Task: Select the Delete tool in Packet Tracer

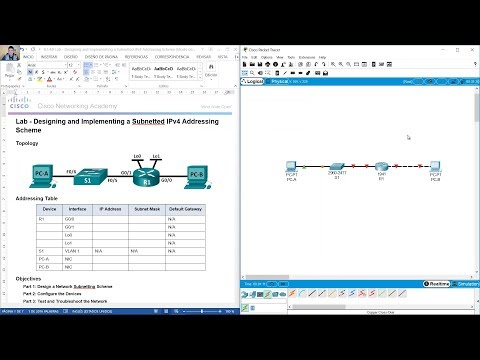Action: (260, 73)
